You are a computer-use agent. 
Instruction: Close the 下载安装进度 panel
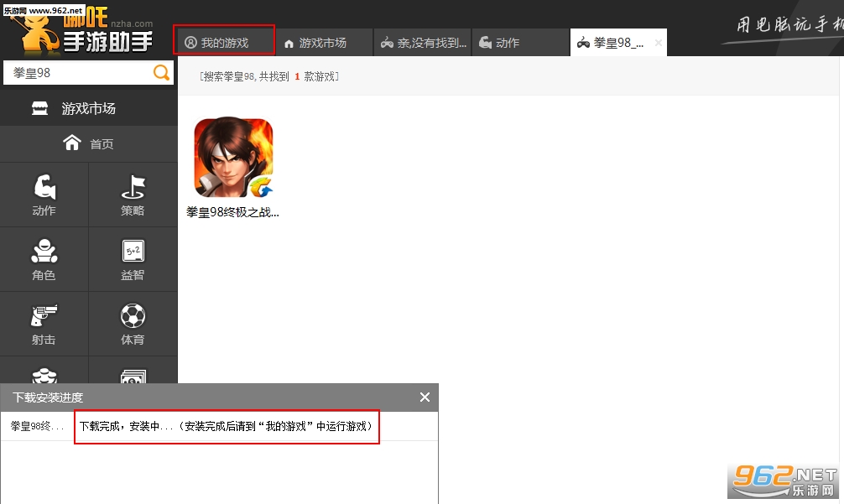[x=425, y=397]
